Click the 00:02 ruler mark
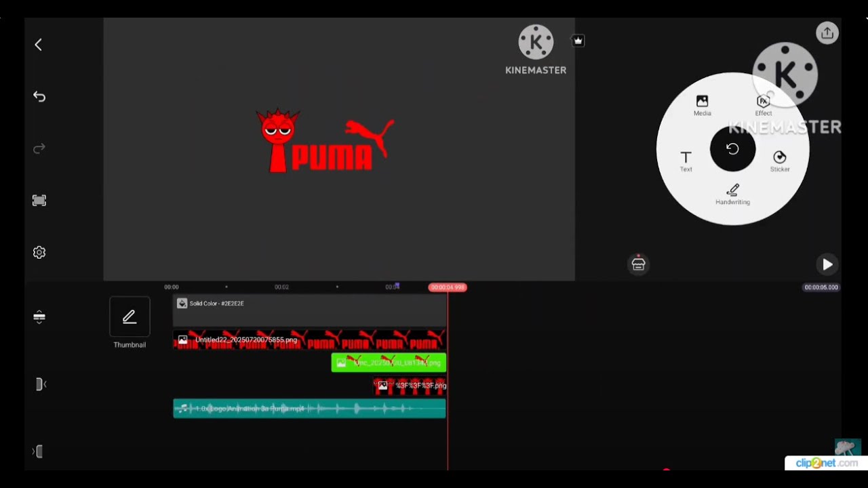Viewport: 868px width, 488px height. [x=281, y=287]
